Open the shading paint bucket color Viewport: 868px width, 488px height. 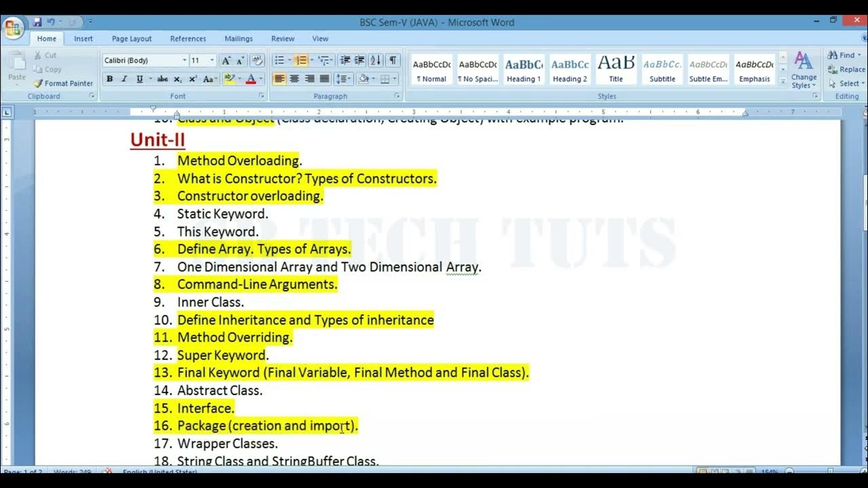click(363, 79)
